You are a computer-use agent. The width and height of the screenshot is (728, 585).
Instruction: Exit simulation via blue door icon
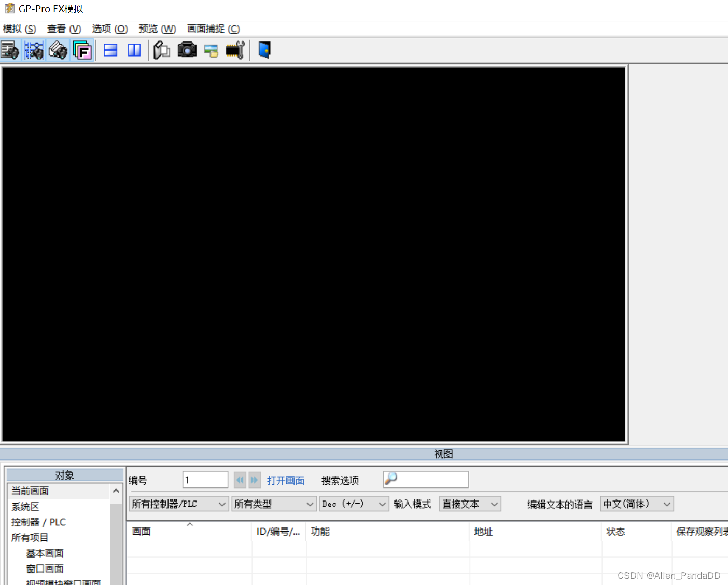[264, 50]
